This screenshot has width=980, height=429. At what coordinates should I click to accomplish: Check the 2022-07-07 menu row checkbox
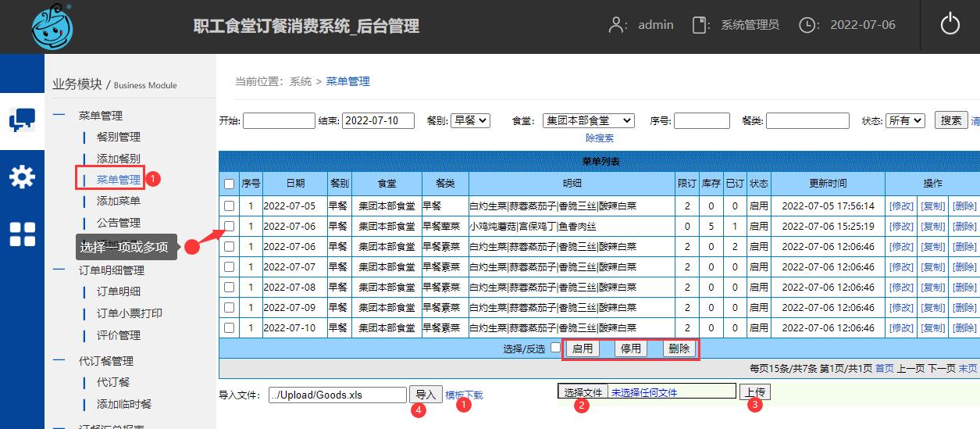click(229, 267)
